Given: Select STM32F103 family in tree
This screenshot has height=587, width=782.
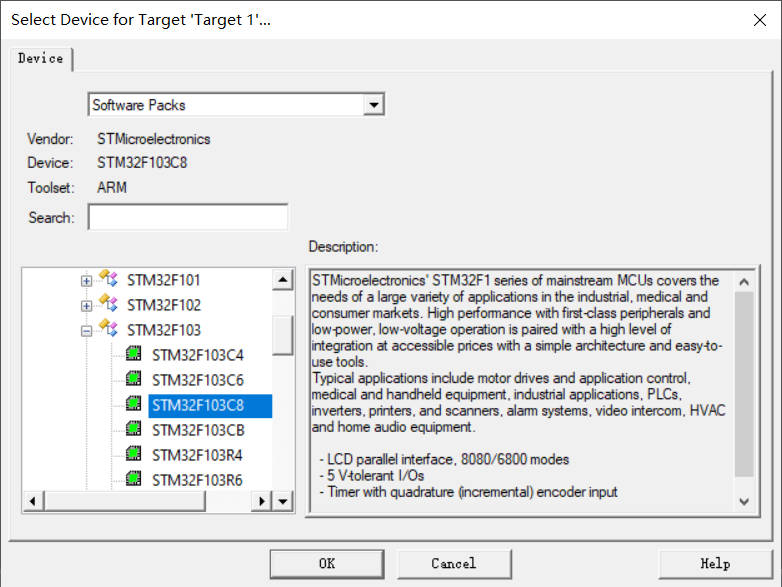Looking at the screenshot, I should point(164,330).
